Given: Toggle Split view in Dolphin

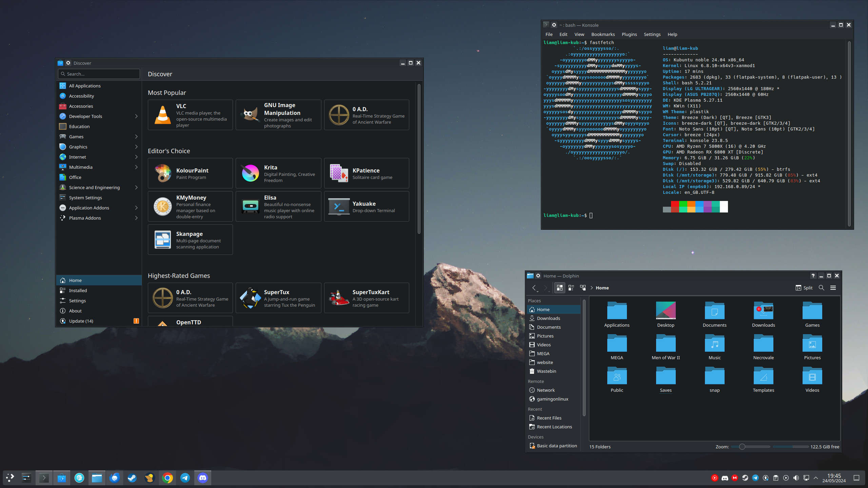Looking at the screenshot, I should (804, 288).
